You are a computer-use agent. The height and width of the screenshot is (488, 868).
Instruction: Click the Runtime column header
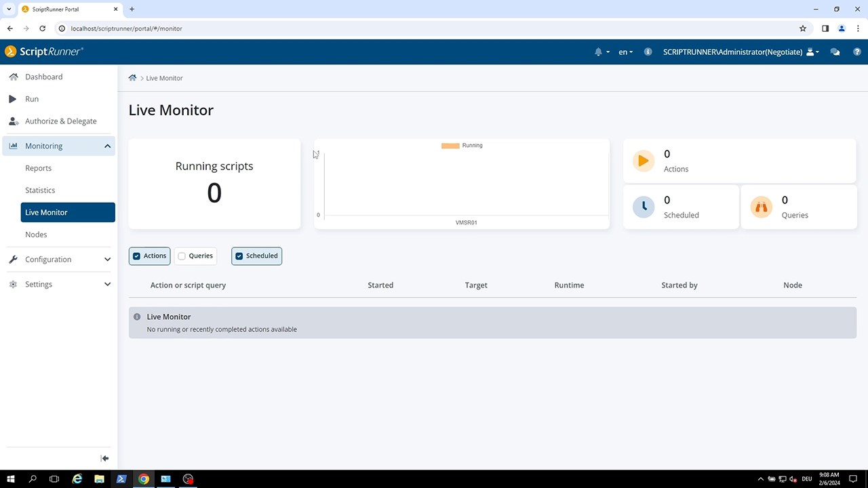(569, 285)
